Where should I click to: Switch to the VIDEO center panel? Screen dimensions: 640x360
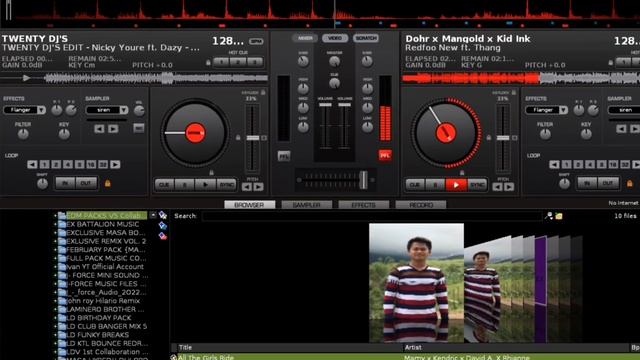click(x=335, y=38)
